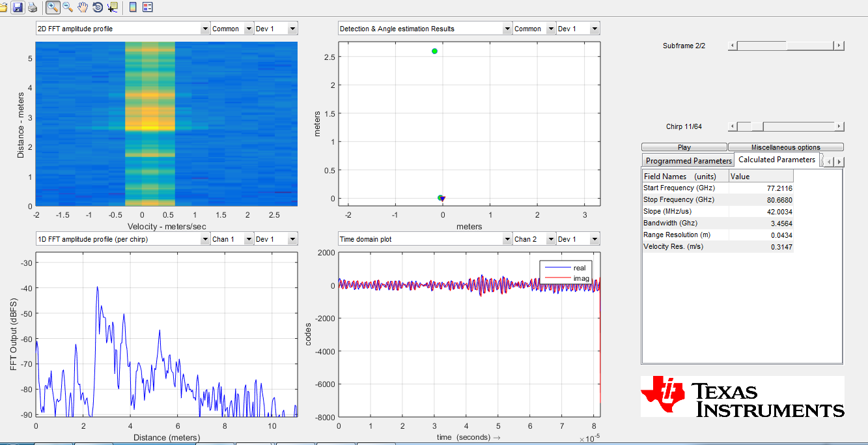This screenshot has height=445, width=868.
Task: Open the Dev 1 dropdown above the 2D FFT plot
Action: (276, 29)
